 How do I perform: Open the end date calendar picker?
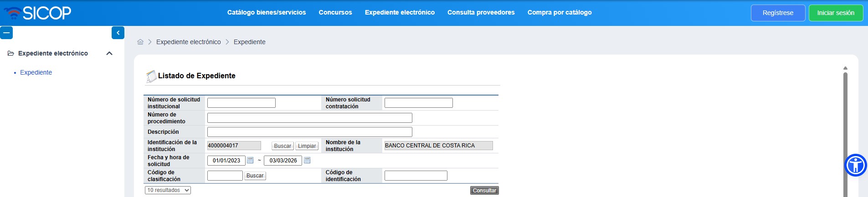pyautogui.click(x=307, y=160)
